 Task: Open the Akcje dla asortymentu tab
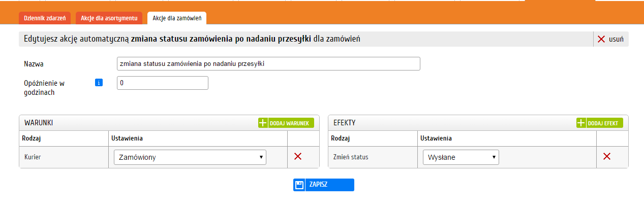point(109,18)
